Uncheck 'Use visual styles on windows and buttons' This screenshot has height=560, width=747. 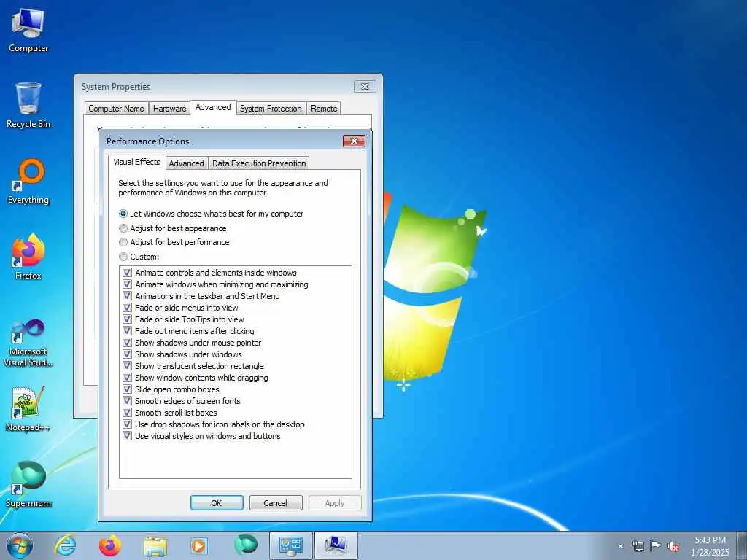pos(127,436)
